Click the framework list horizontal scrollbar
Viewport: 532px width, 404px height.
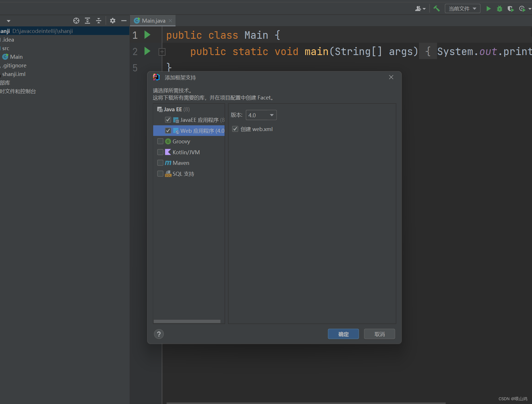click(x=187, y=321)
